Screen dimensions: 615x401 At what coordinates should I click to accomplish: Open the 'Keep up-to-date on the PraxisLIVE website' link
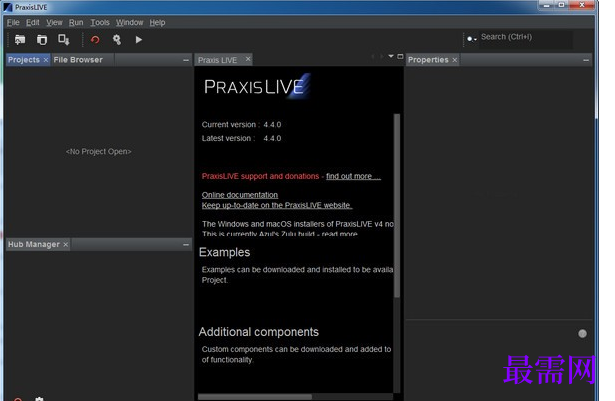click(x=277, y=205)
